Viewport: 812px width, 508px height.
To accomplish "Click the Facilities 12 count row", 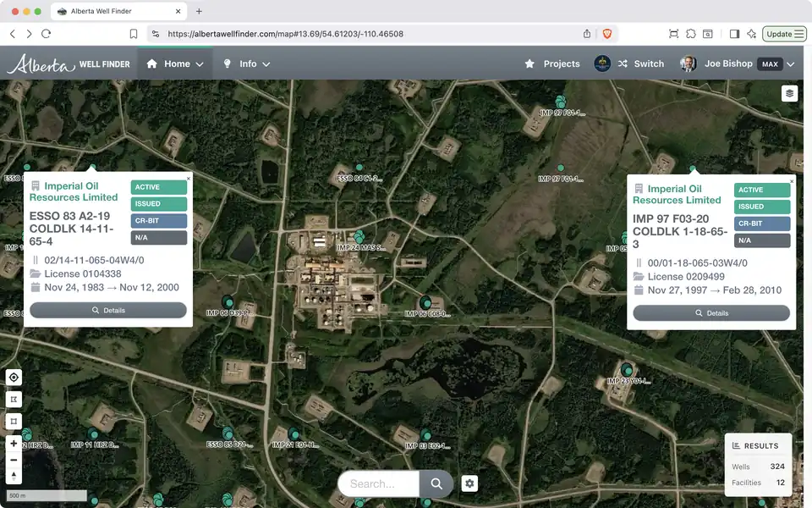I will tap(758, 483).
